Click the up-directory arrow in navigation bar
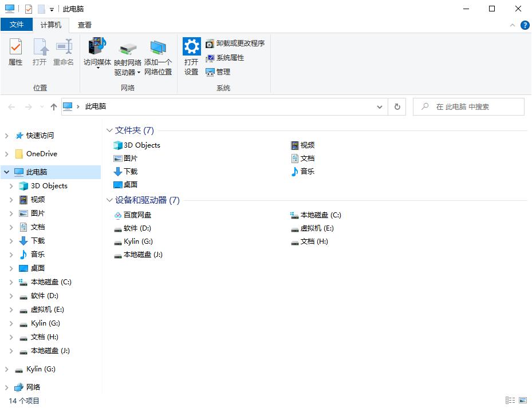Image resolution: width=532 pixels, height=408 pixels. [x=54, y=107]
